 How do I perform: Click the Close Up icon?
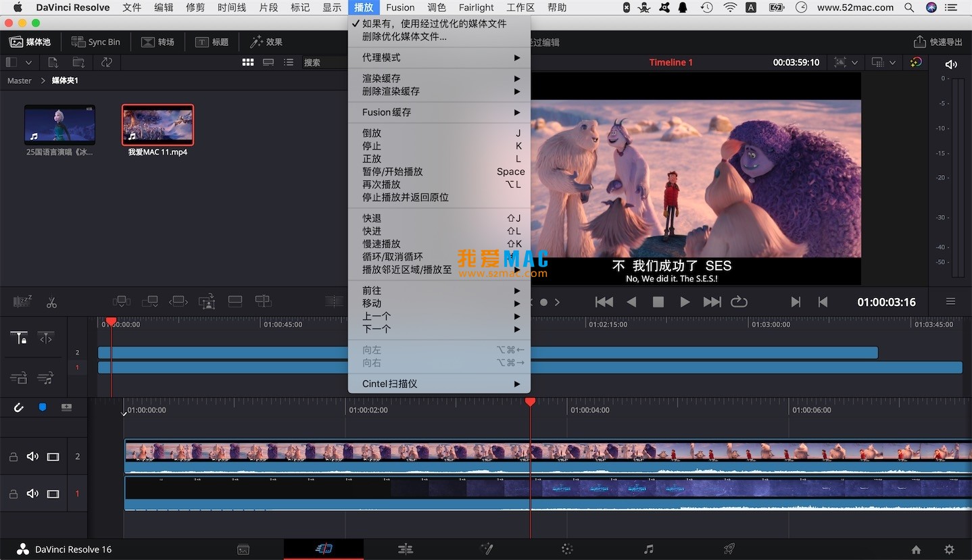click(x=207, y=301)
